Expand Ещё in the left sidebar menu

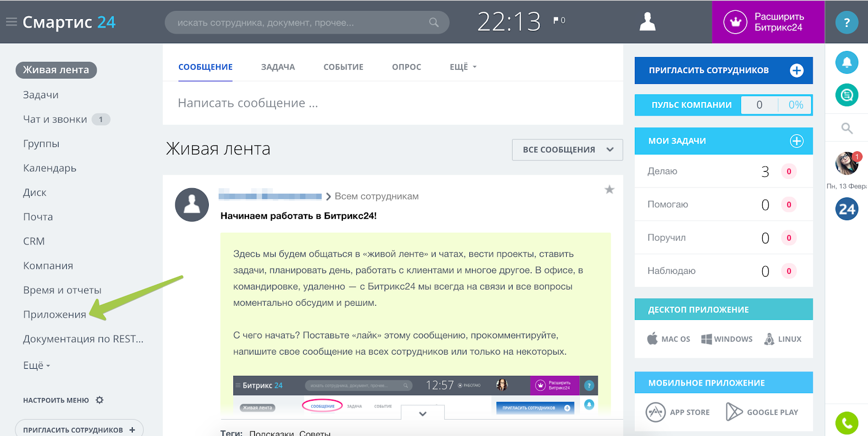[x=36, y=366]
